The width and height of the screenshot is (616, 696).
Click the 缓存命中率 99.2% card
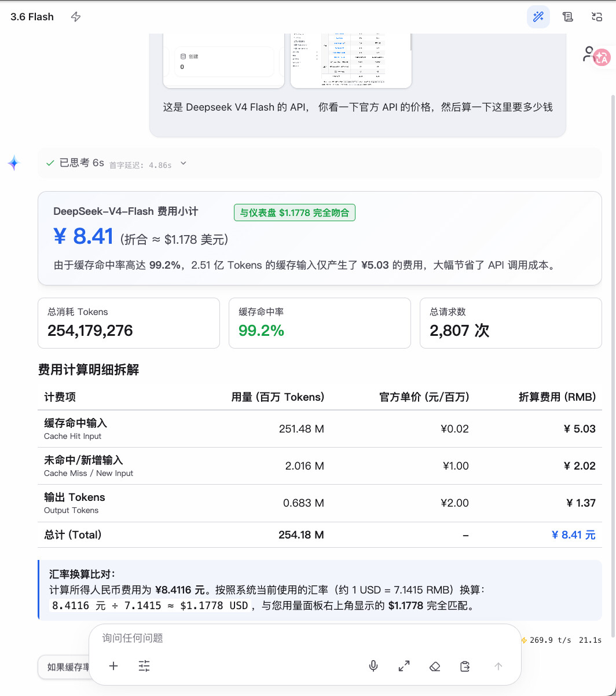(320, 323)
